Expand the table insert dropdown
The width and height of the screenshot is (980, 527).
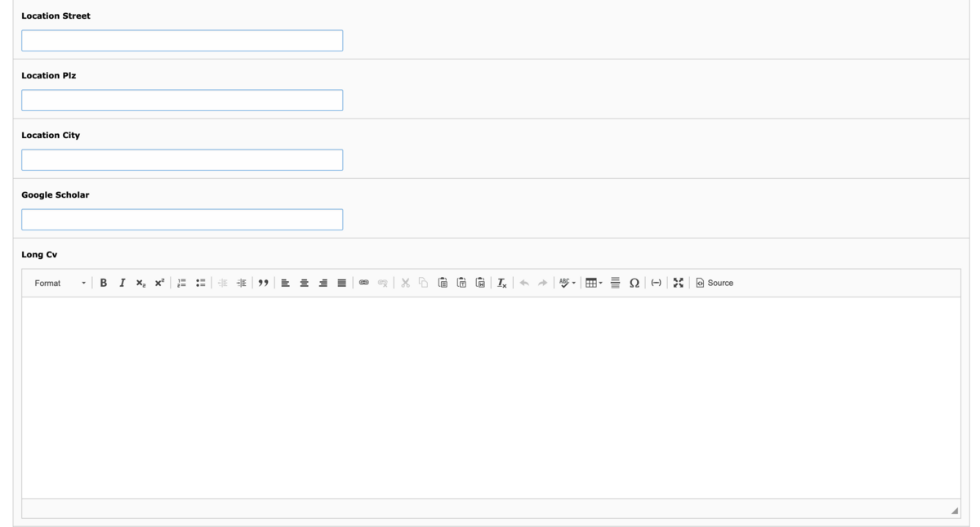(594, 283)
